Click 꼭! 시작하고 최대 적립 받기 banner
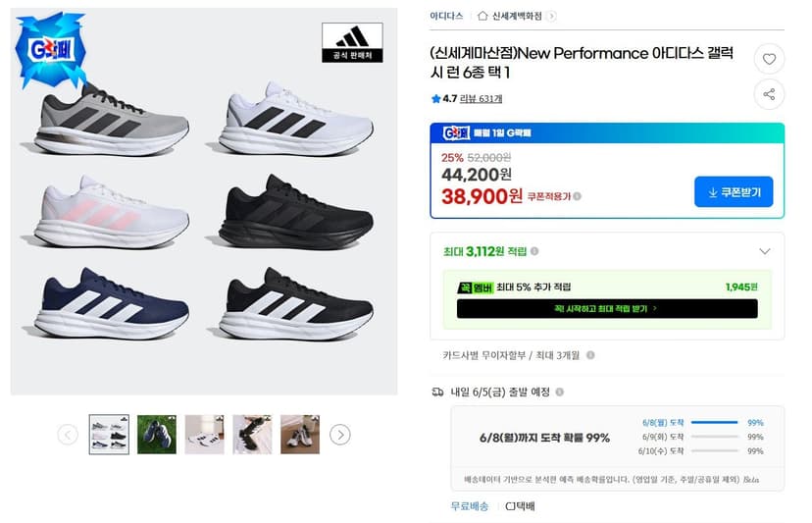Viewport: 812px width, 523px height. point(607,309)
